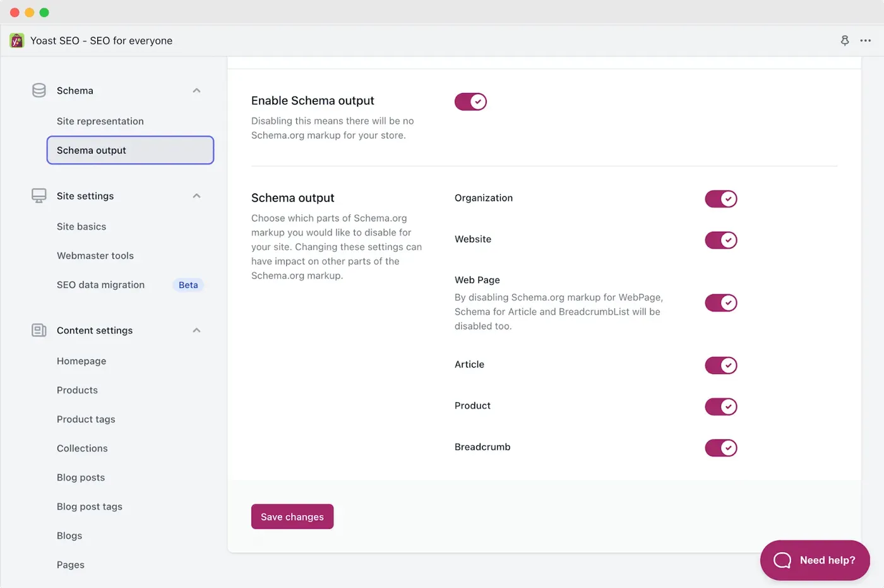Click the Beta badge next to SEO data migration
This screenshot has width=884, height=588.
pos(188,285)
